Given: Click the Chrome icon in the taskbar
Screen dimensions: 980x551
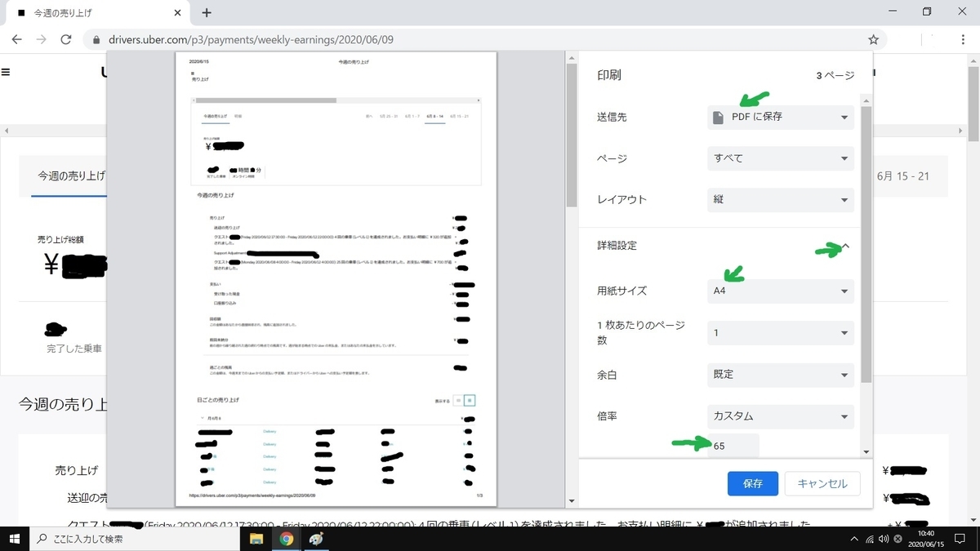Looking at the screenshot, I should tap(286, 539).
